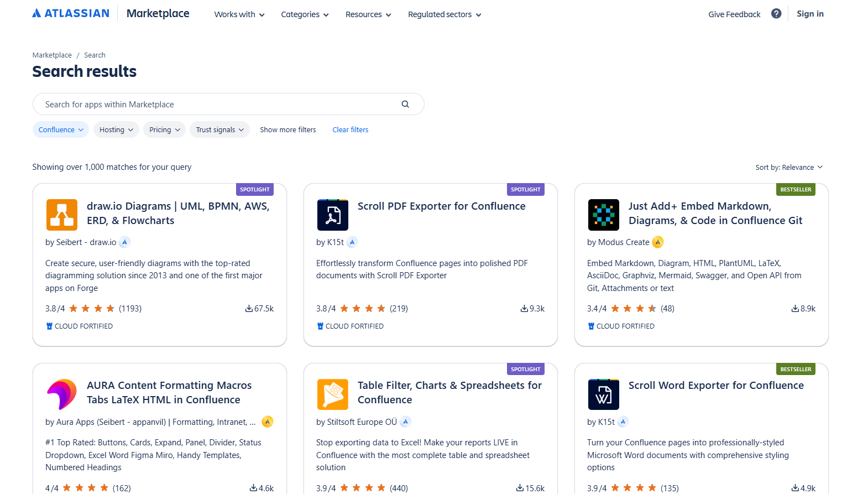Screen dimensions: 868x494
Task: Click the Give Feedback link
Action: [x=734, y=14]
